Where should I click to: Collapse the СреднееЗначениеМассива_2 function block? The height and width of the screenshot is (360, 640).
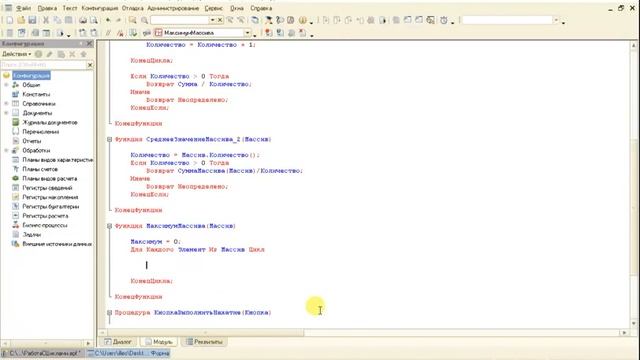point(109,139)
